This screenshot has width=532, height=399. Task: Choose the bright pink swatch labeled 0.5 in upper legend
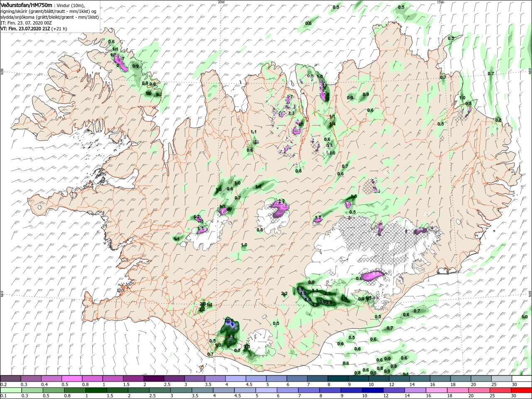tap(71, 379)
